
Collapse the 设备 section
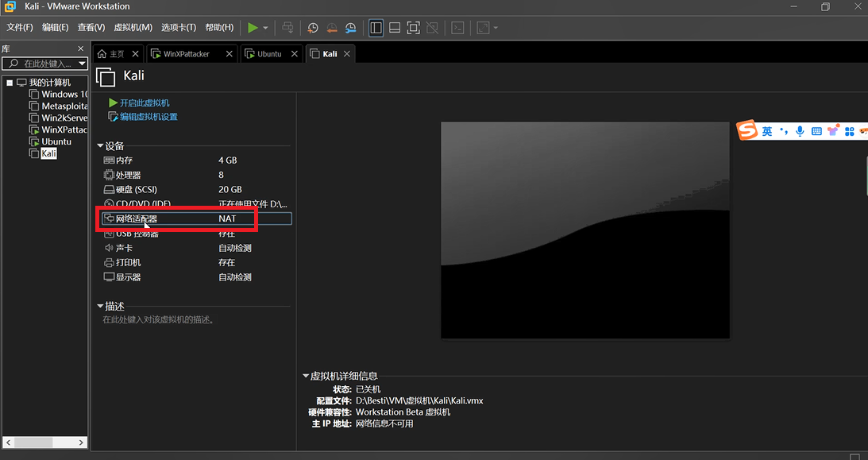[100, 146]
